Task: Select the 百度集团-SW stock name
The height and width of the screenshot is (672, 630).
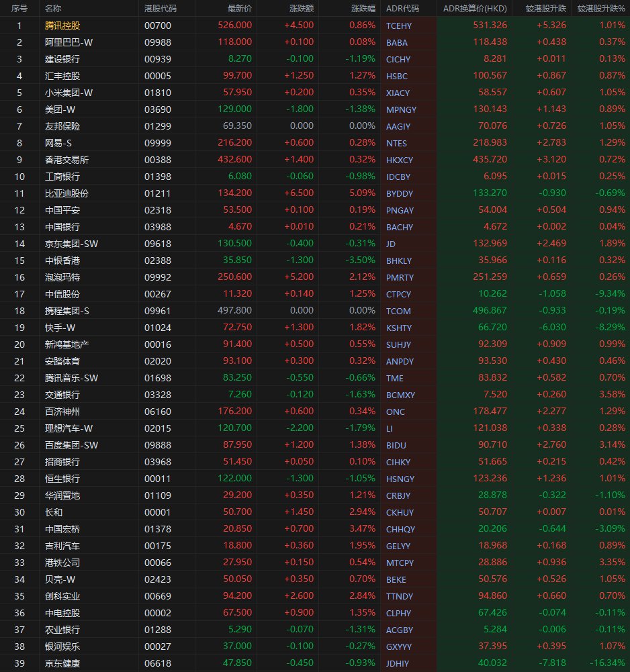Action: 71,445
